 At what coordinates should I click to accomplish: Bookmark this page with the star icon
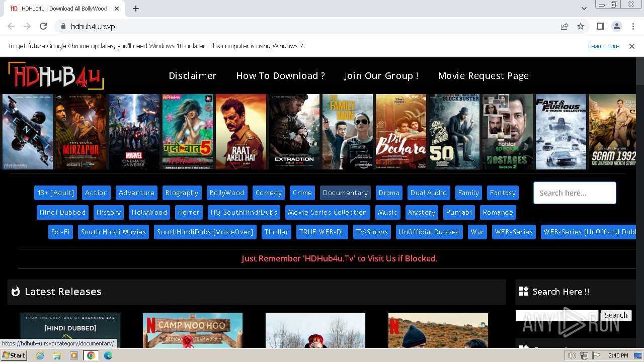(x=581, y=26)
